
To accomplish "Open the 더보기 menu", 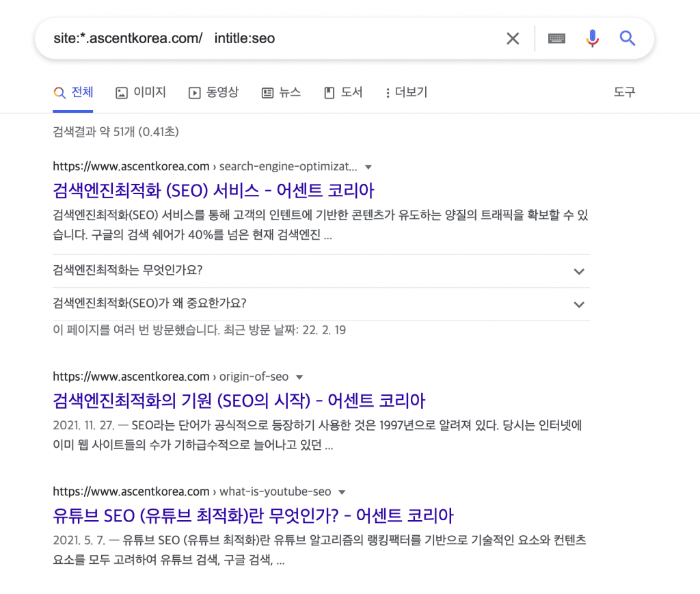I will click(x=406, y=92).
